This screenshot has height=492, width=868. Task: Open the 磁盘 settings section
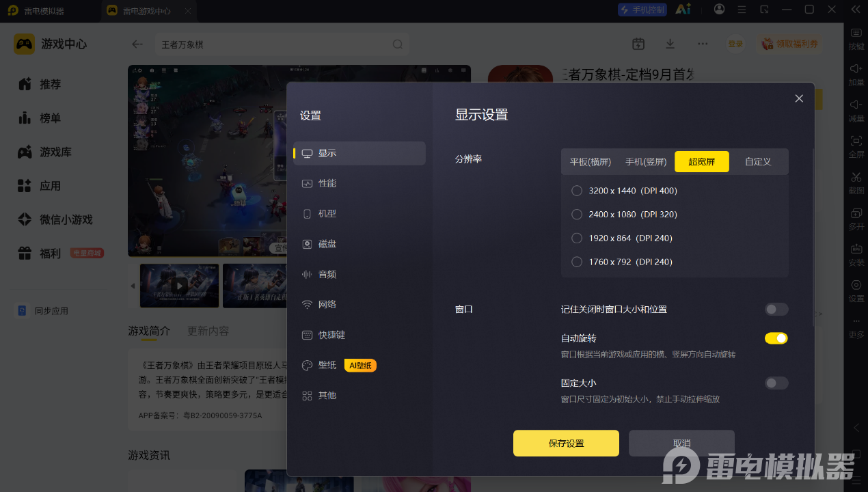pos(360,244)
